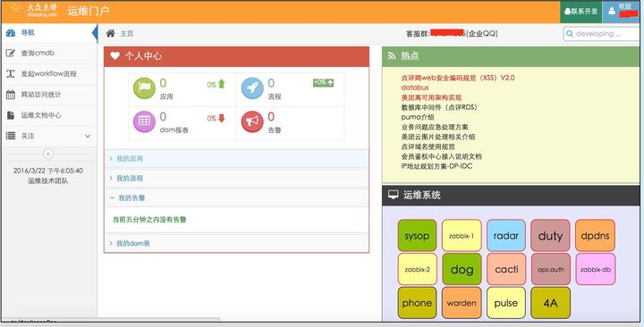Open IP地址规划方案-DP-IDC link
This screenshot has width=644, height=327.
click(436, 166)
